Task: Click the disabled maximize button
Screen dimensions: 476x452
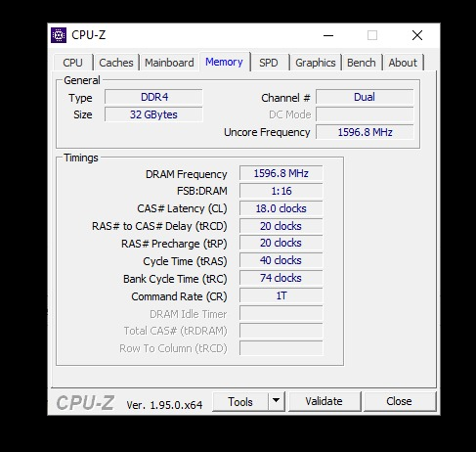Action: click(x=372, y=35)
